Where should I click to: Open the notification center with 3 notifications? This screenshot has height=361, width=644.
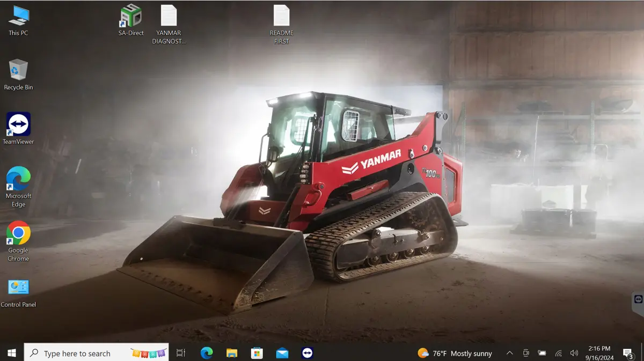[628, 353]
